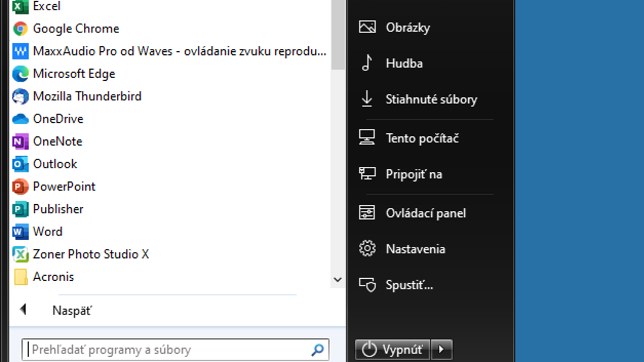Start Word
644x362 pixels.
47,231
